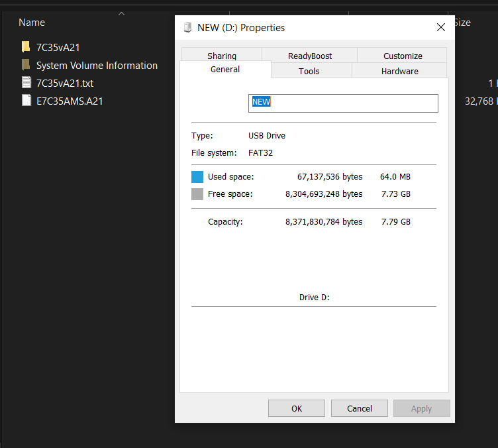The height and width of the screenshot is (448, 498).
Task: Switch to the ReadyBoost tab
Action: [x=310, y=55]
